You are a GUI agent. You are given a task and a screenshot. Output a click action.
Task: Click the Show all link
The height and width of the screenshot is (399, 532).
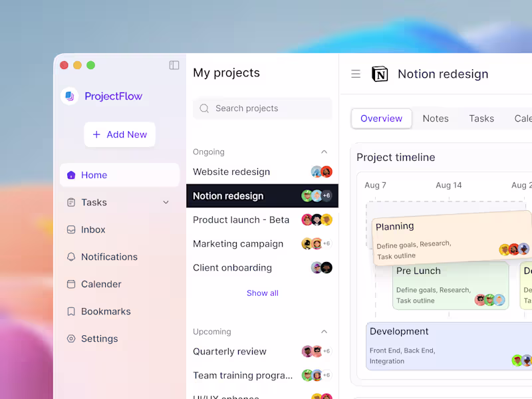click(263, 293)
